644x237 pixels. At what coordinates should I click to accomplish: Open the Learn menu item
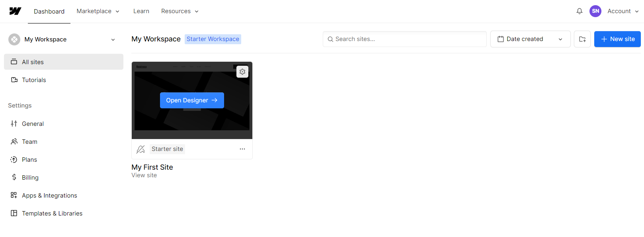click(x=141, y=11)
